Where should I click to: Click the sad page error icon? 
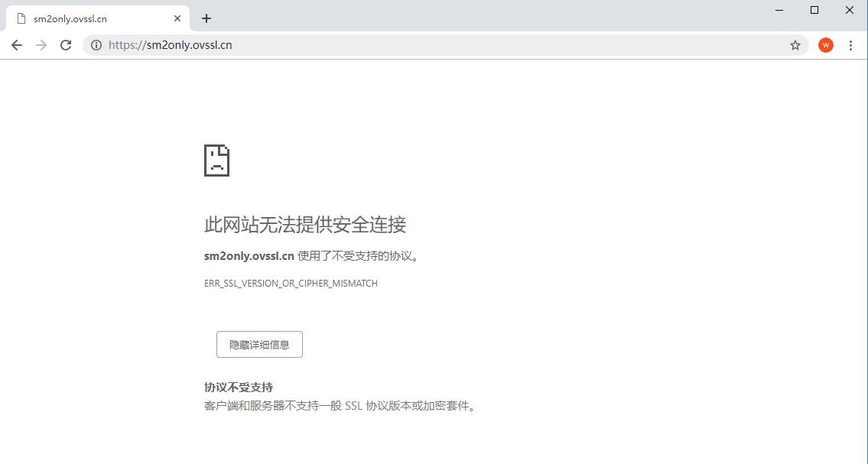[216, 160]
